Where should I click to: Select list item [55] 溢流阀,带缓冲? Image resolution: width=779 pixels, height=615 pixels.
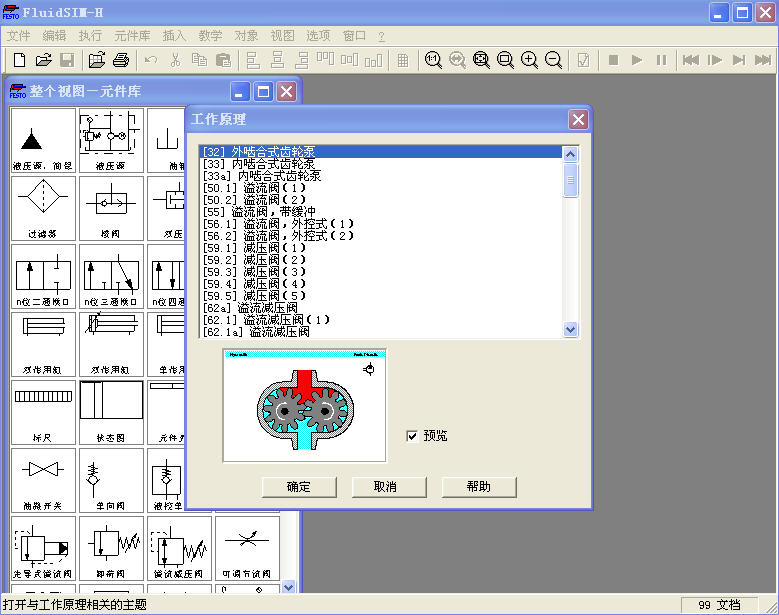(x=382, y=212)
